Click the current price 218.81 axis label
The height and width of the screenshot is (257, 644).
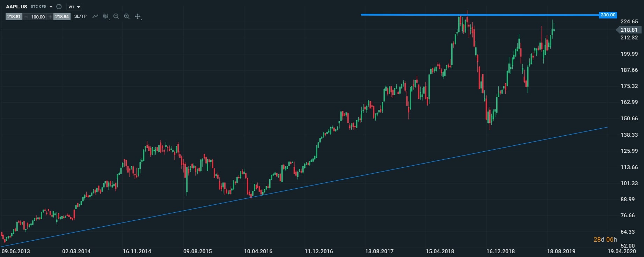(629, 30)
